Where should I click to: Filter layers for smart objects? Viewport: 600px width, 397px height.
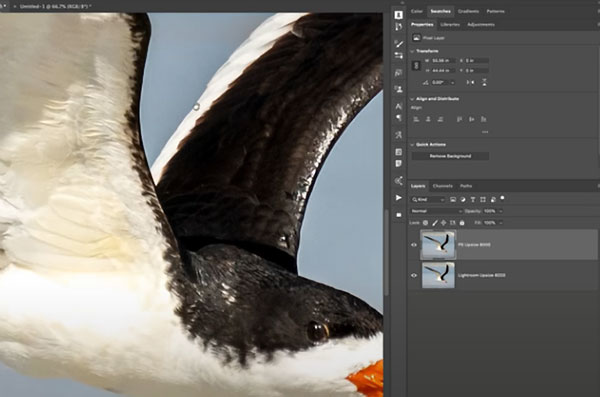point(493,199)
